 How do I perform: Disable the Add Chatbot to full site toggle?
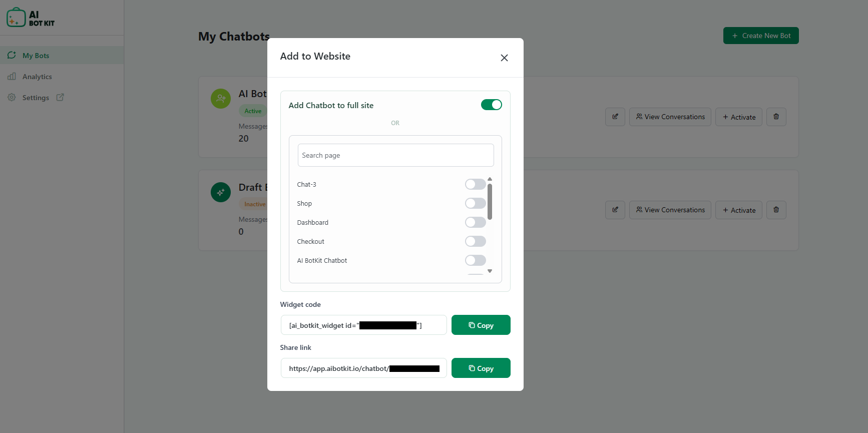tap(491, 104)
